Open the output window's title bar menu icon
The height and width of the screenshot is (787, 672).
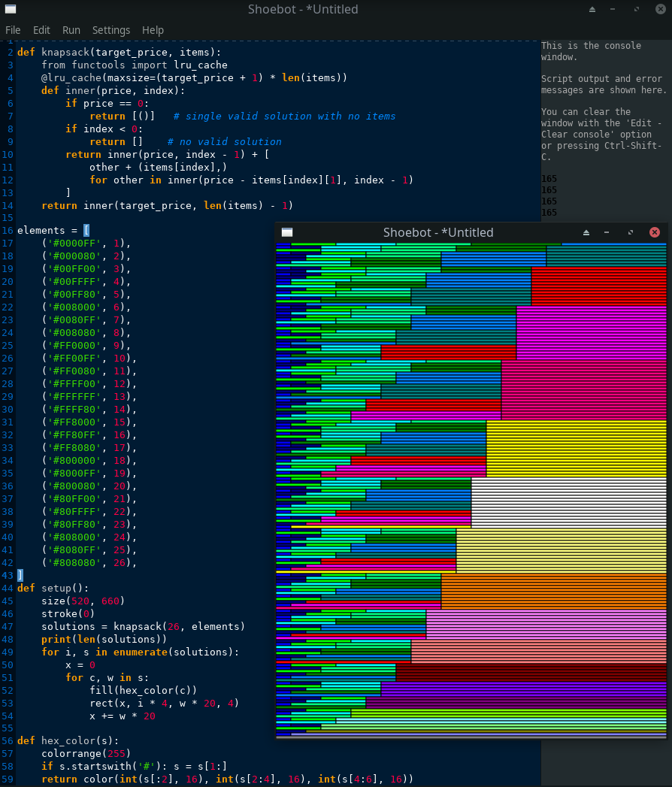286,232
